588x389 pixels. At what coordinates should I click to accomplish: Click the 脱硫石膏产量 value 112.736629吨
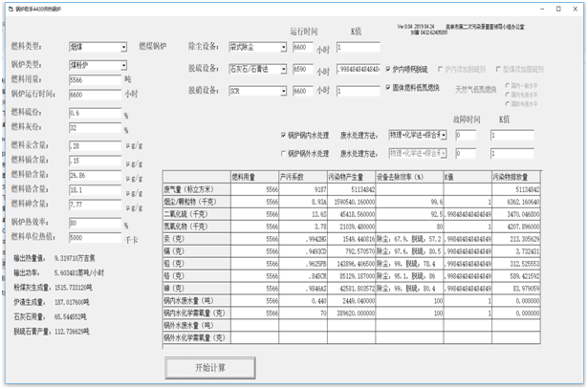(72, 332)
